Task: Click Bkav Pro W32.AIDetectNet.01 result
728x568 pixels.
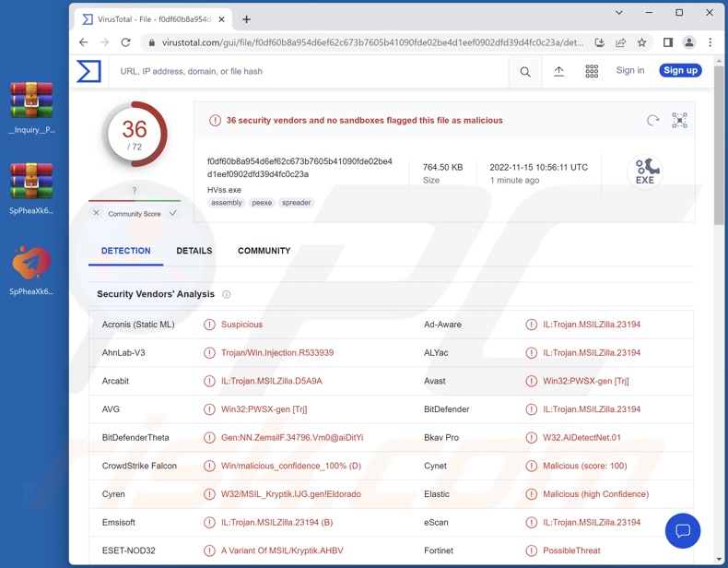Action: tap(581, 437)
